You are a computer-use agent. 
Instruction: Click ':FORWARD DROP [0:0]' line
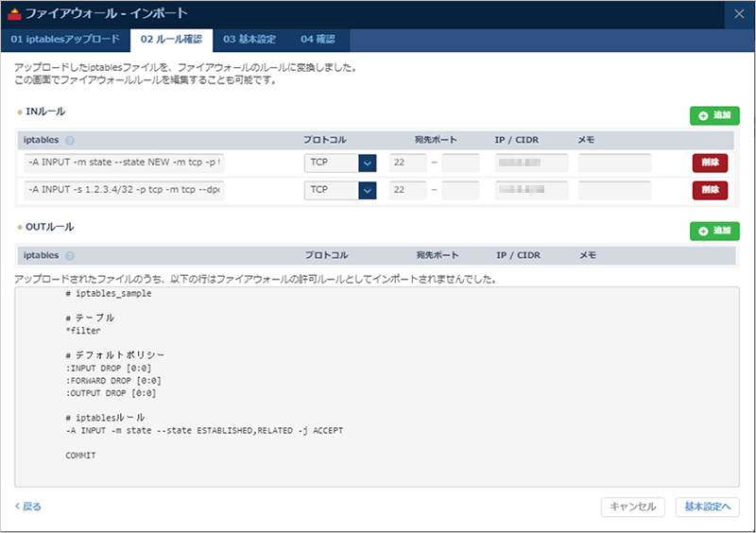113,381
